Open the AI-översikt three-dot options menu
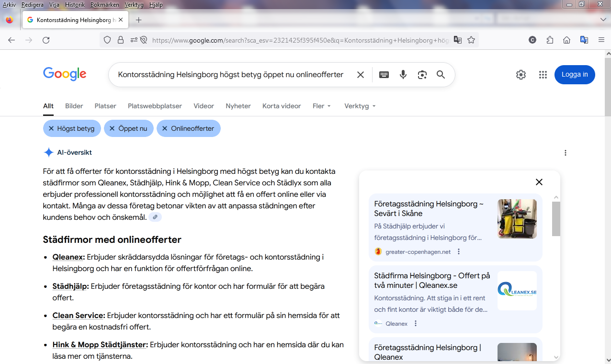611x364 pixels. point(566,153)
